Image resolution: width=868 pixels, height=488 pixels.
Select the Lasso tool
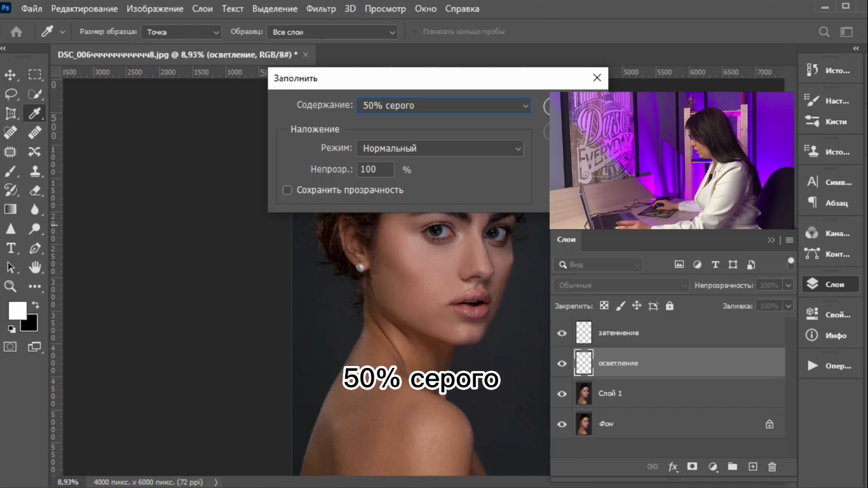pyautogui.click(x=11, y=94)
